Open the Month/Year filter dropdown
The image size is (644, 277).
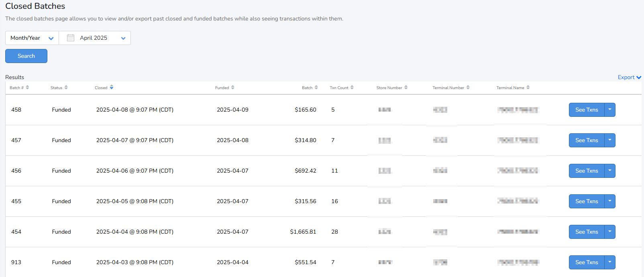(32, 38)
